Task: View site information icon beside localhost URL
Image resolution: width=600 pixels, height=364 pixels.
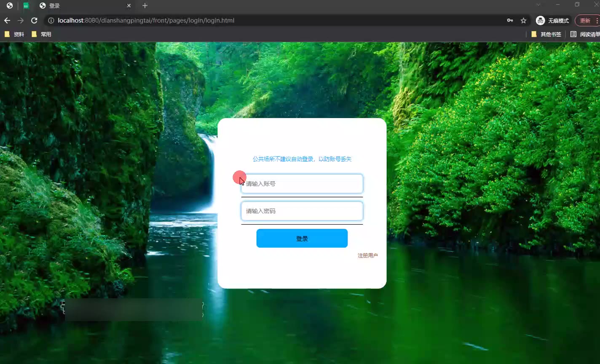Action: click(51, 21)
